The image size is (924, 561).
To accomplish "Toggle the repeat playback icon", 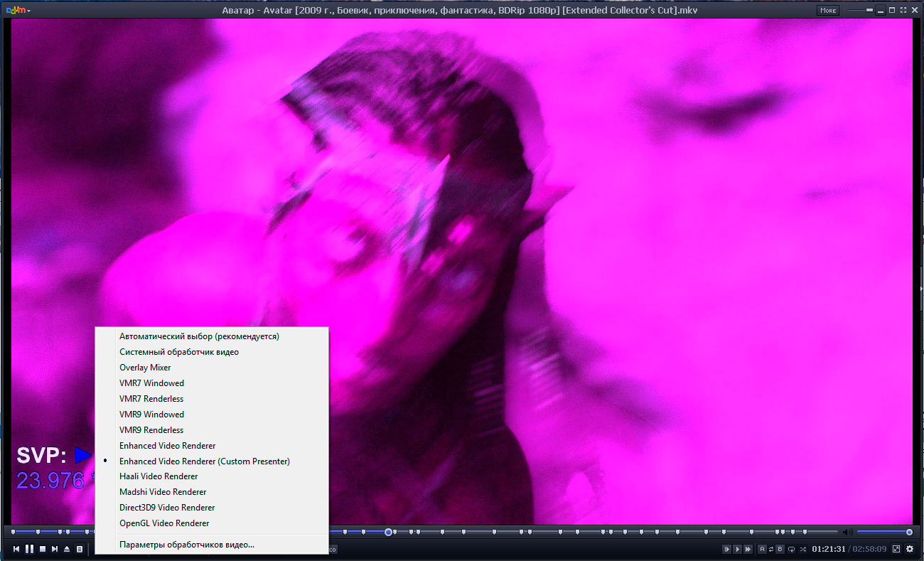I will pos(791,549).
